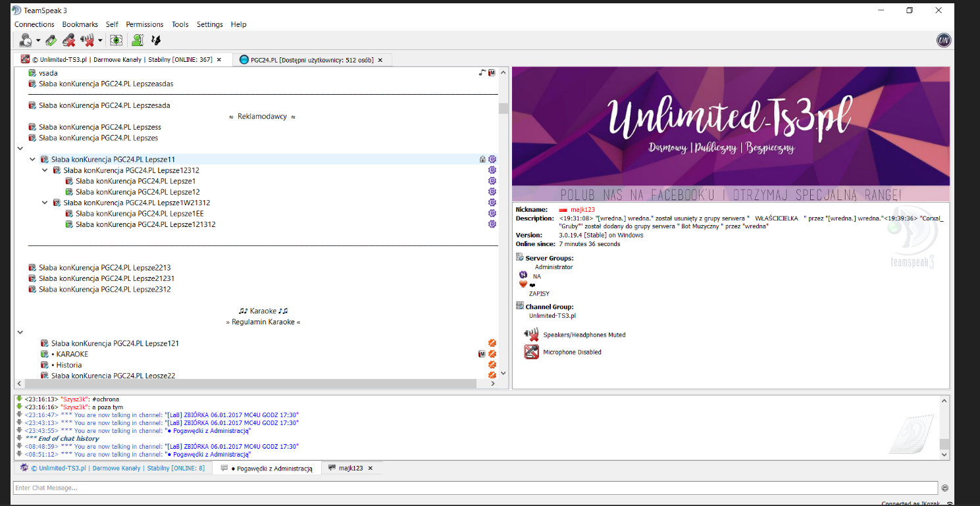The width and height of the screenshot is (980, 506).
Task: Open the Tools menu
Action: [x=180, y=24]
